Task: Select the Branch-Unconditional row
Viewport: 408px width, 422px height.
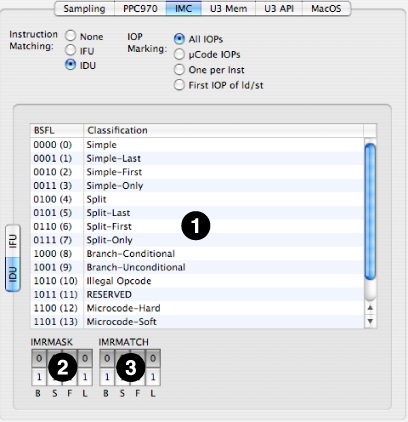Action: [197, 267]
